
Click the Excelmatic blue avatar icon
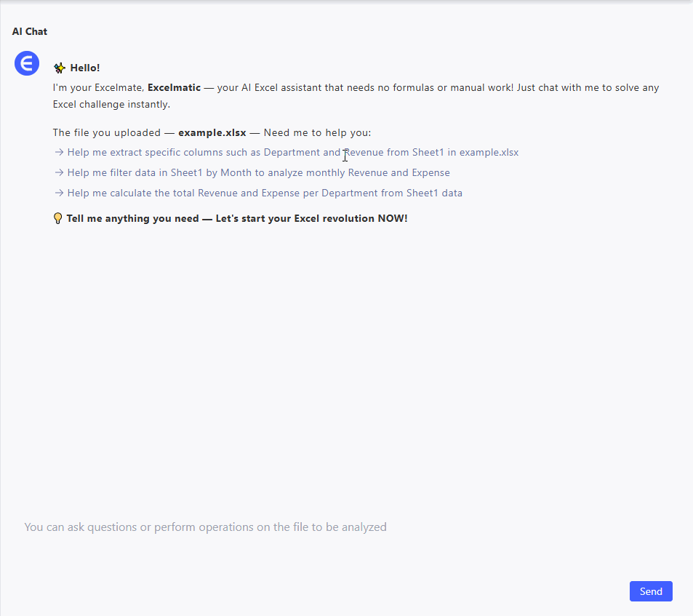click(x=27, y=63)
